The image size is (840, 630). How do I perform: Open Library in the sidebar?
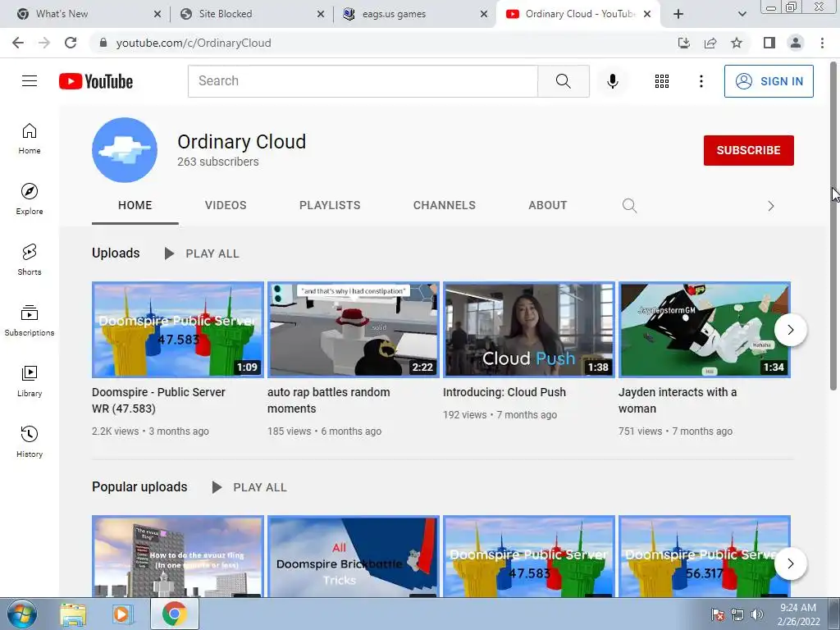(30, 381)
